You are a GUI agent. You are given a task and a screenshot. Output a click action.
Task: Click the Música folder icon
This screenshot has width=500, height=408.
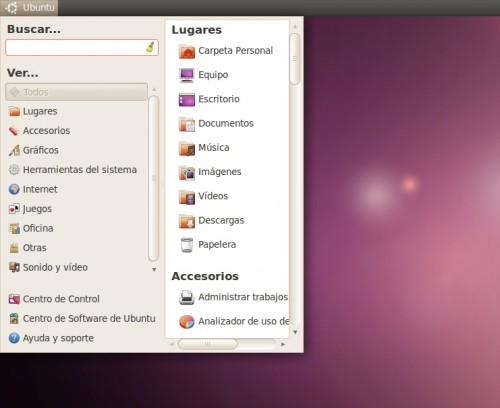click(187, 149)
